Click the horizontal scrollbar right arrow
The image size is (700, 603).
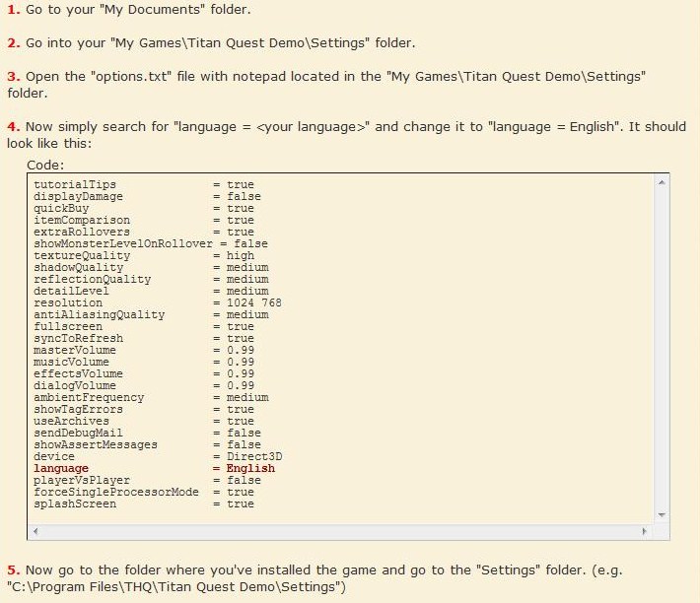(x=644, y=531)
